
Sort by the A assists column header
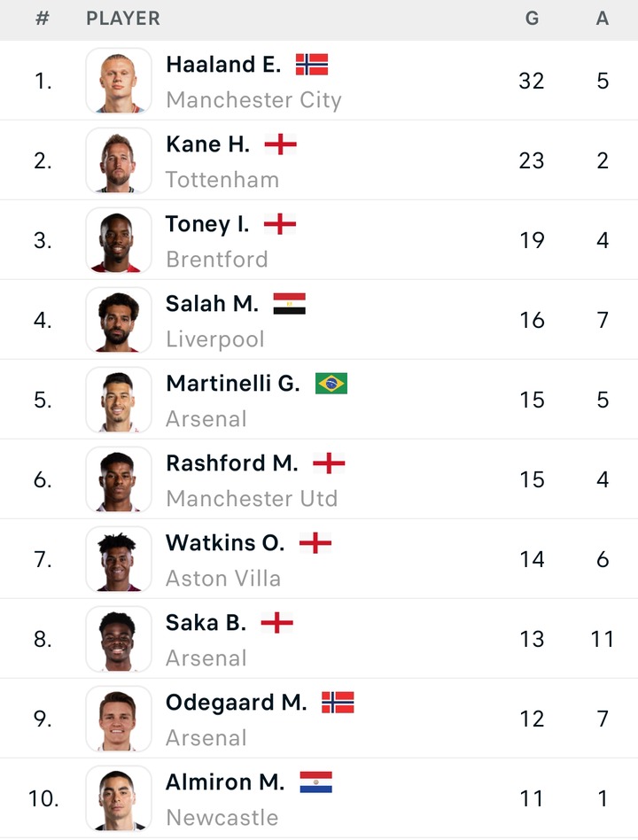[x=603, y=19]
